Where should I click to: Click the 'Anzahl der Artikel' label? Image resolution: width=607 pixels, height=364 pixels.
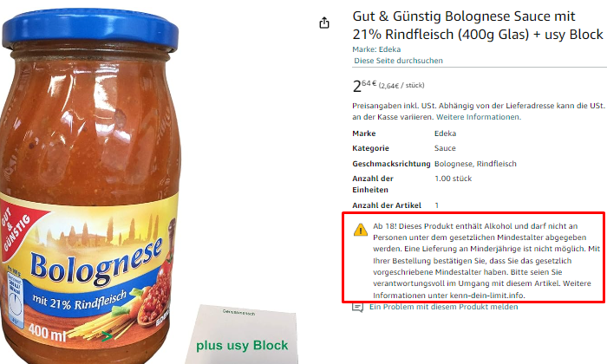(x=387, y=205)
